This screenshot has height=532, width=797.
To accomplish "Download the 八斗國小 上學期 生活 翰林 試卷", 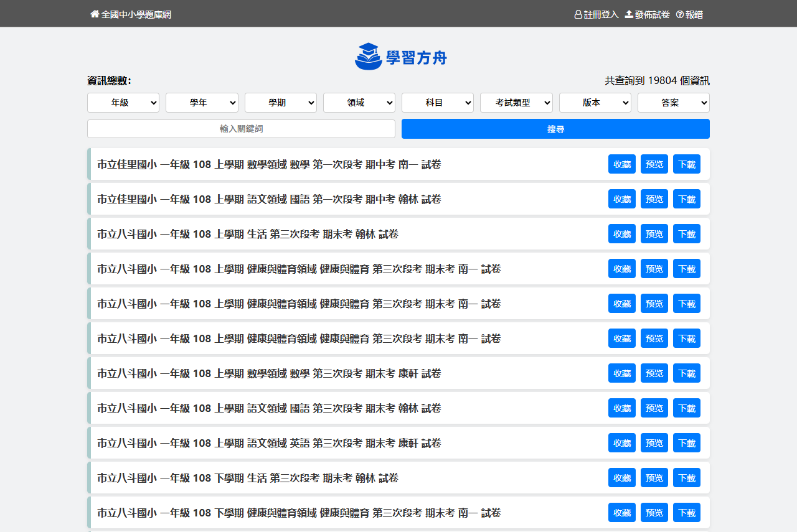I will click(x=687, y=234).
